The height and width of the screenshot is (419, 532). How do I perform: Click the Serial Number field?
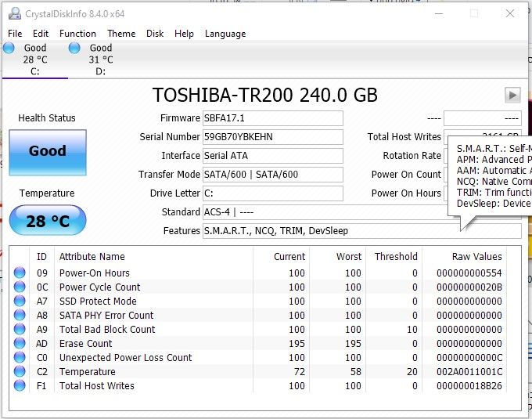tap(272, 137)
